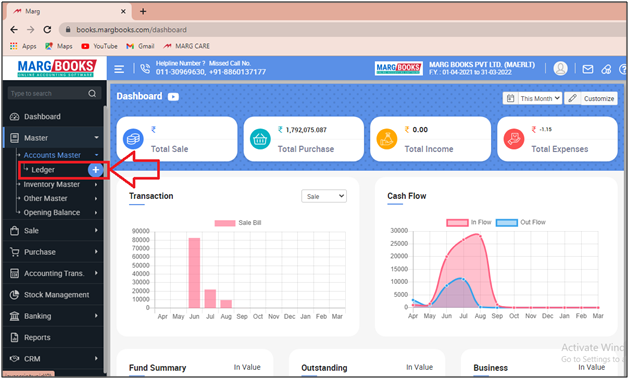Click the Total Sale coins icon
The image size is (630, 379).
[133, 139]
